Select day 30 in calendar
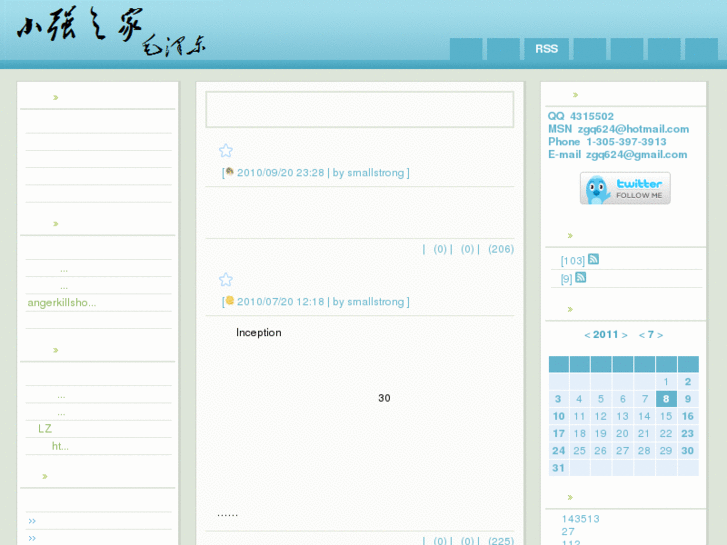Image resolution: width=727 pixels, height=545 pixels. point(688,450)
